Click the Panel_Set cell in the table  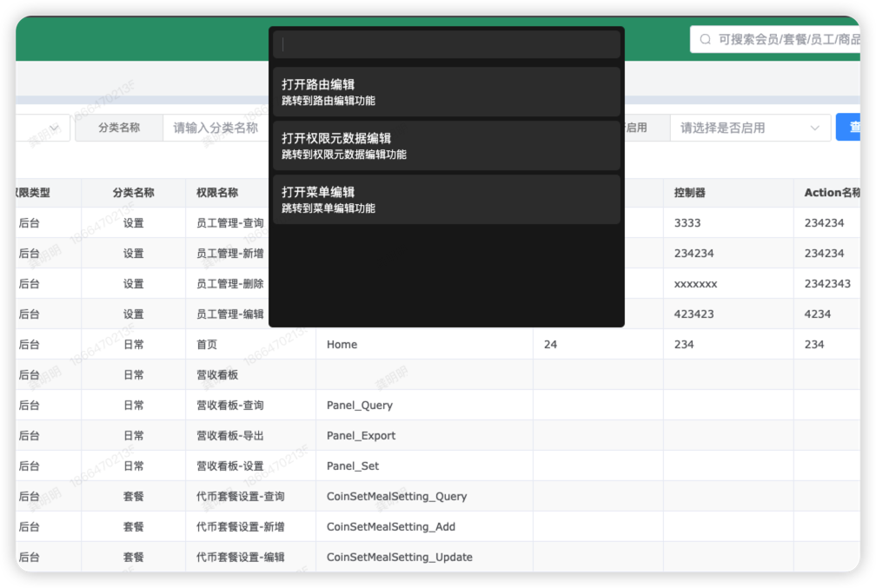pyautogui.click(x=353, y=466)
